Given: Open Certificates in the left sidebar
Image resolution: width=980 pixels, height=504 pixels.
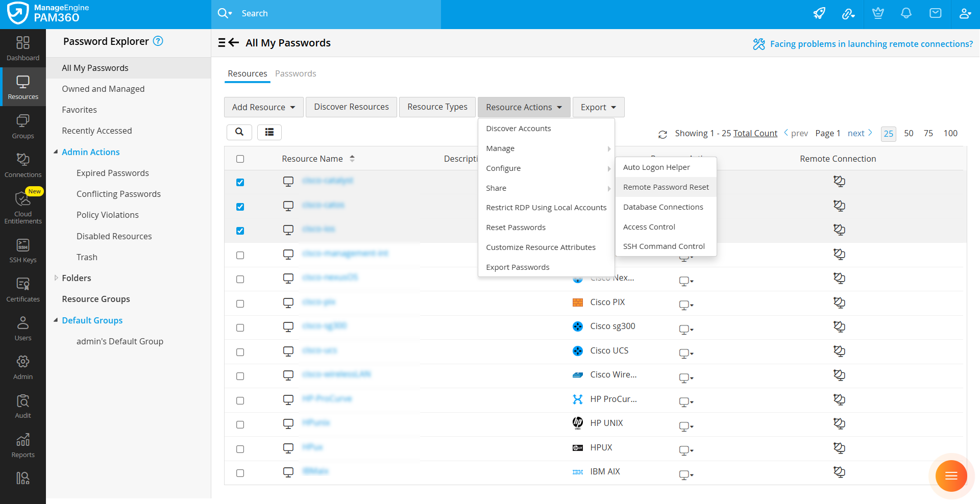Looking at the screenshot, I should point(23,290).
